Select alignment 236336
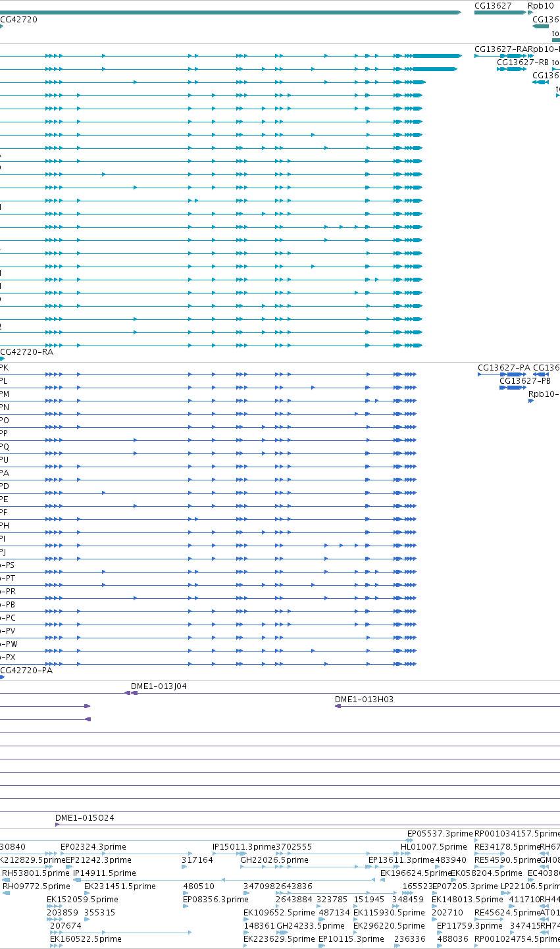The width and height of the screenshot is (560, 949). coord(411,939)
